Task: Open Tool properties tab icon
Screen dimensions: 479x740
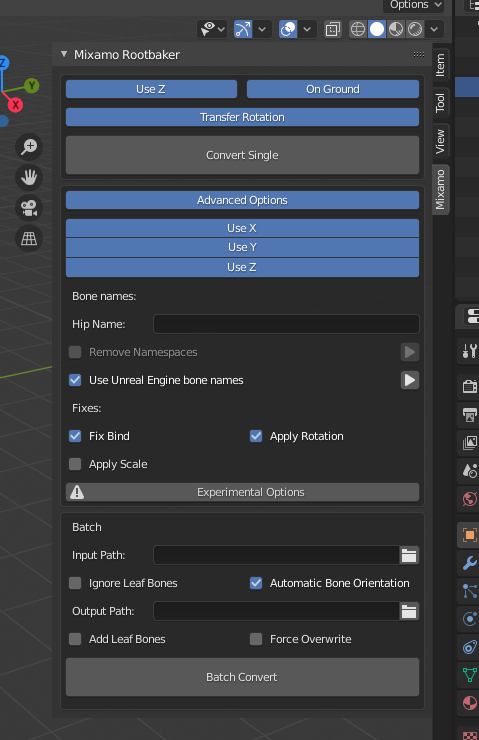Action: pyautogui.click(x=470, y=351)
